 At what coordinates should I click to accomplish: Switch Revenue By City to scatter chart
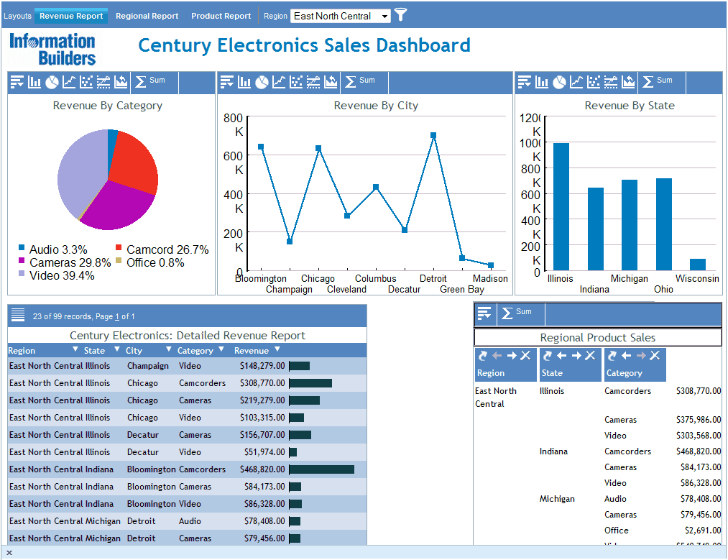(x=296, y=82)
